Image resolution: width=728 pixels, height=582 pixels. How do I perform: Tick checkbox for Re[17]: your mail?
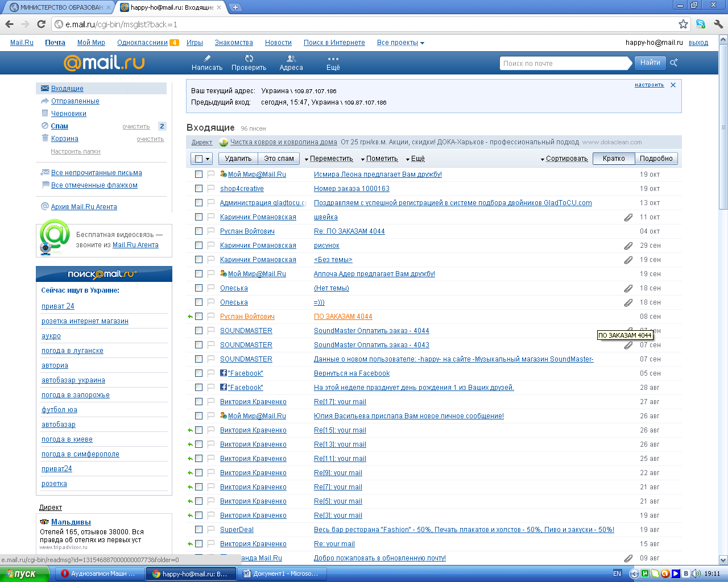click(x=198, y=402)
